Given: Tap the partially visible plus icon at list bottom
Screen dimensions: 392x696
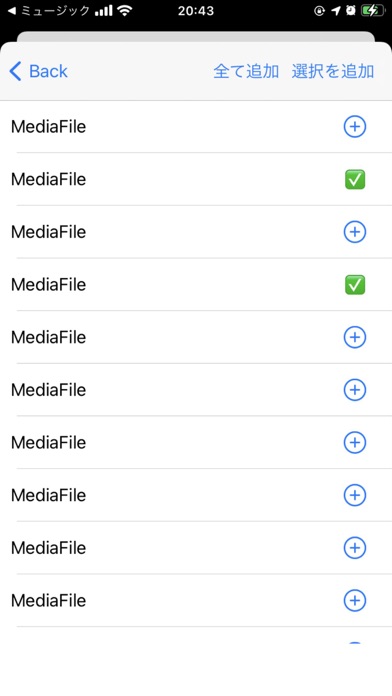Looking at the screenshot, I should [x=355, y=643].
